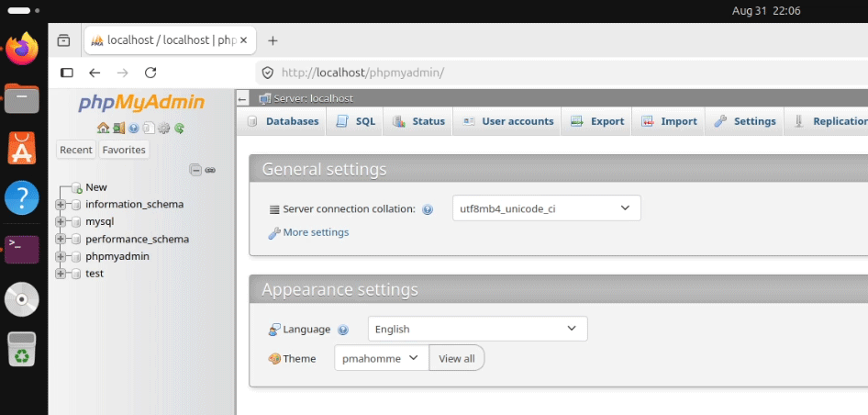Click the browser Back arrow
The height and width of the screenshot is (415, 868).
tap(95, 73)
